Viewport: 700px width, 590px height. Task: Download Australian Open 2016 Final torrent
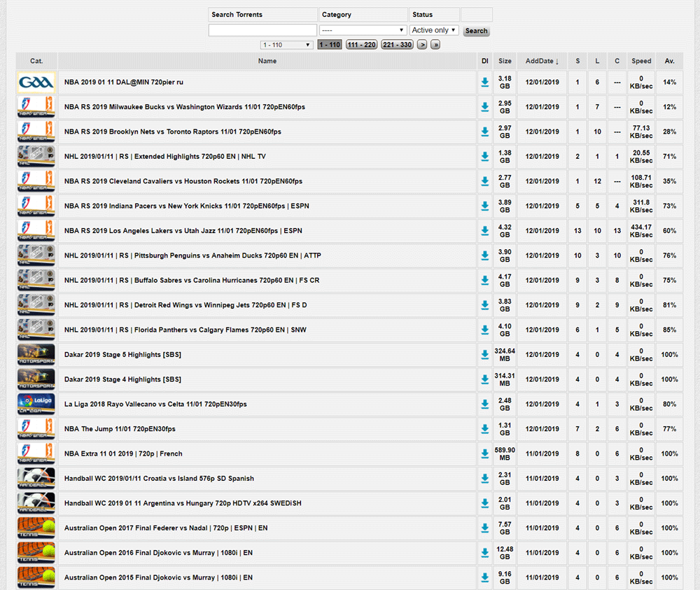point(484,553)
